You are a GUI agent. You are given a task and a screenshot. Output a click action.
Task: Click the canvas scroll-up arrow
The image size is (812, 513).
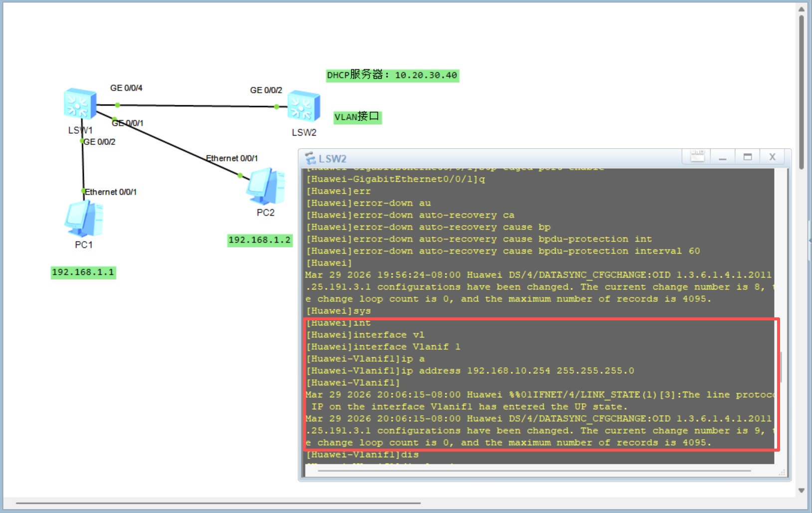[802, 9]
